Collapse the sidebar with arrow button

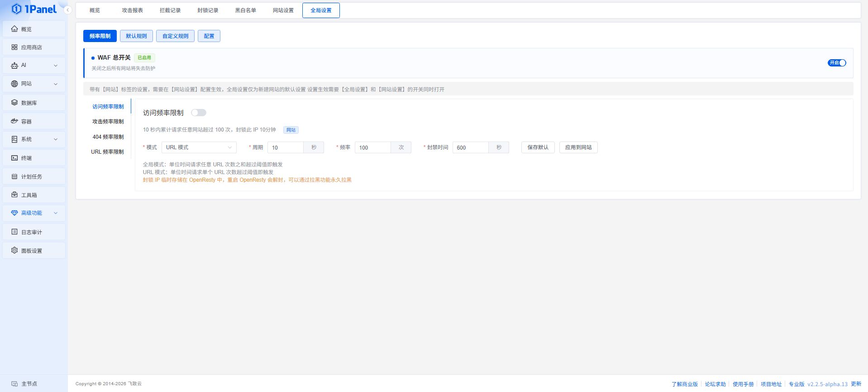click(68, 10)
